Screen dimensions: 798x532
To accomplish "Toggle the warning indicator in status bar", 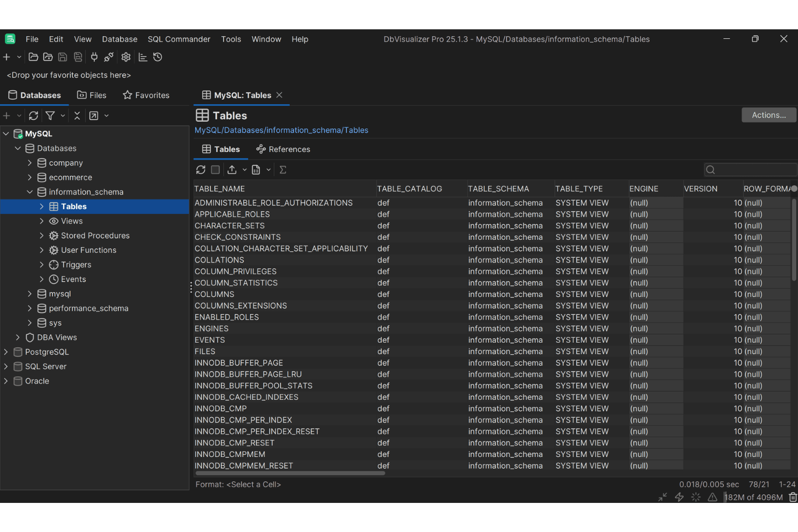I will pyautogui.click(x=712, y=497).
